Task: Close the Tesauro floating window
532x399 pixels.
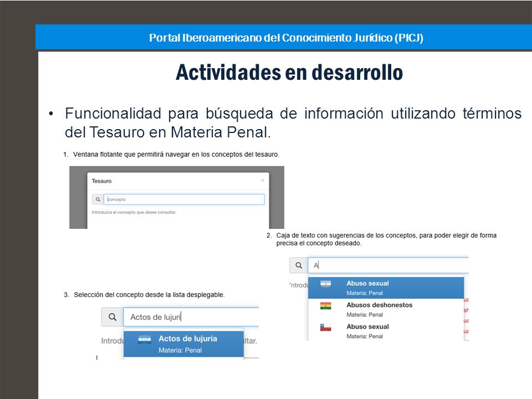Action: [x=263, y=181]
